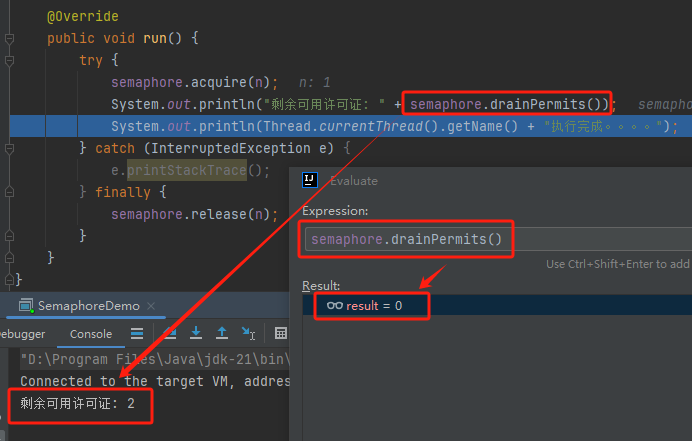Click 'Use Ctrl+Shift+Enter to add' hint text
Screen dimensions: 692x441
(618, 264)
